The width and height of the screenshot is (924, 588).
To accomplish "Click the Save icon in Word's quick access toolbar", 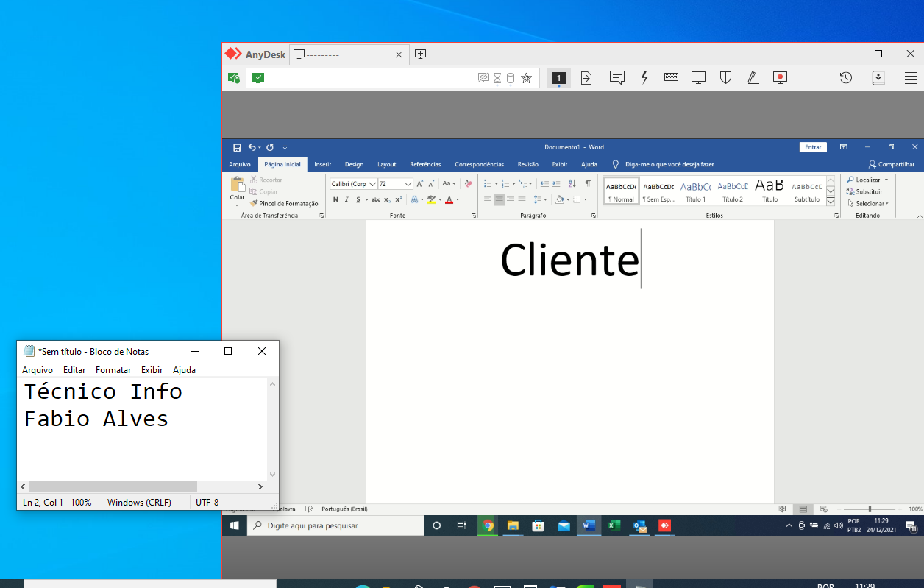I will 237,147.
